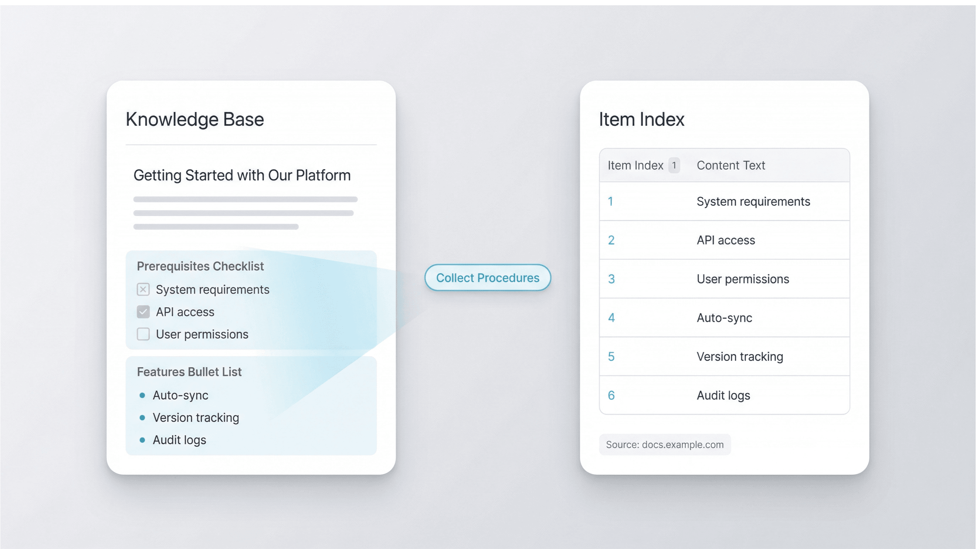Open the docs.example.com source chip

[664, 444]
